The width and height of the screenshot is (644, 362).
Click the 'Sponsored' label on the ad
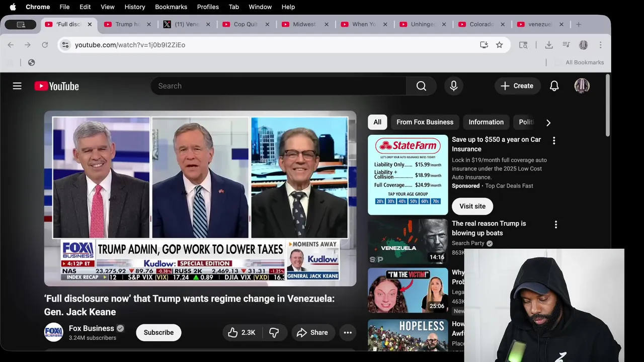pos(465,186)
